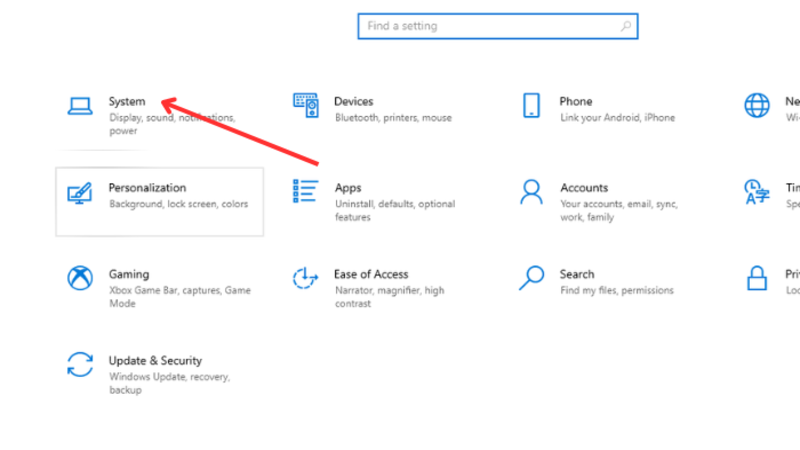
Task: Click the Apps heading
Action: pyautogui.click(x=348, y=188)
